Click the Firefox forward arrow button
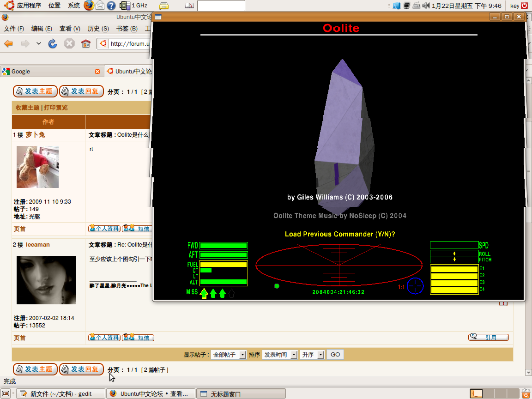This screenshot has height=399, width=532. 25,43
